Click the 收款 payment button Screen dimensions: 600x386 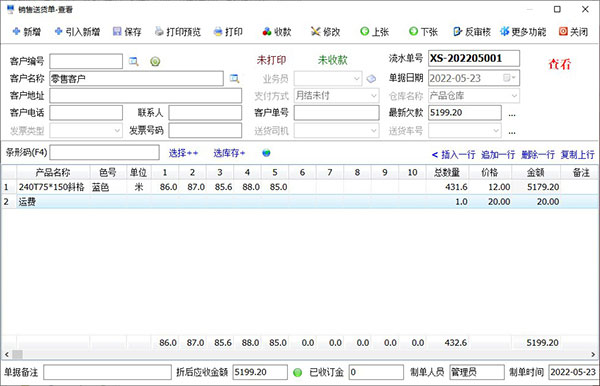pos(277,32)
